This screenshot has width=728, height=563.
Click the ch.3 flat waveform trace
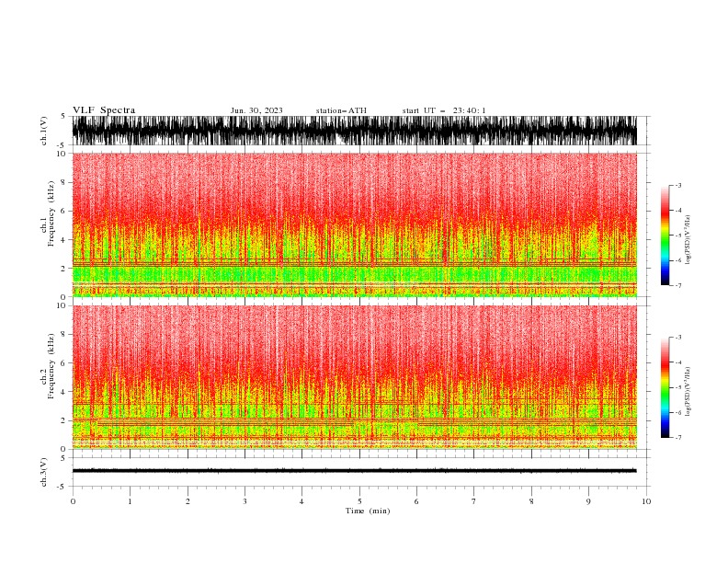pos(355,471)
